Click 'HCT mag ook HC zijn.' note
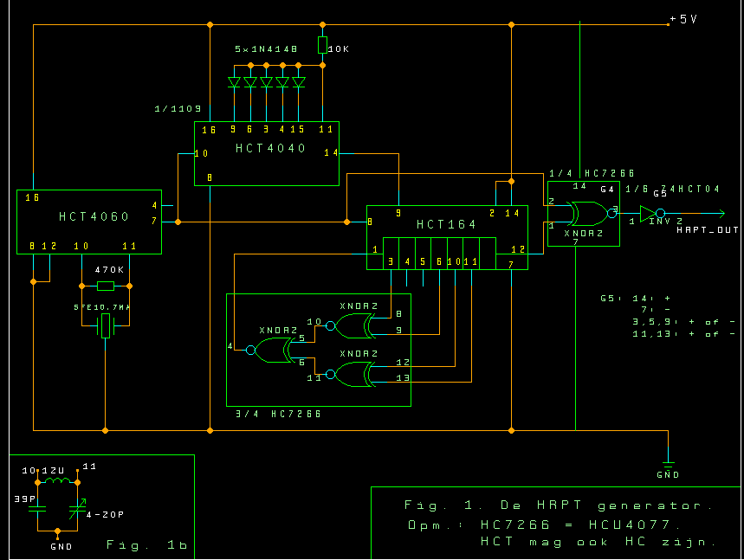The width and height of the screenshot is (744, 560). (598, 542)
